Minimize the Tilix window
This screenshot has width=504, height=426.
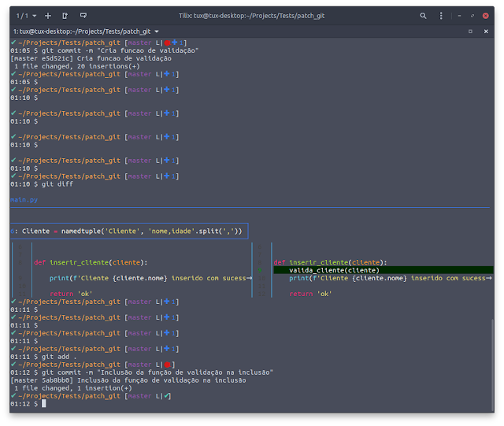coord(459,16)
